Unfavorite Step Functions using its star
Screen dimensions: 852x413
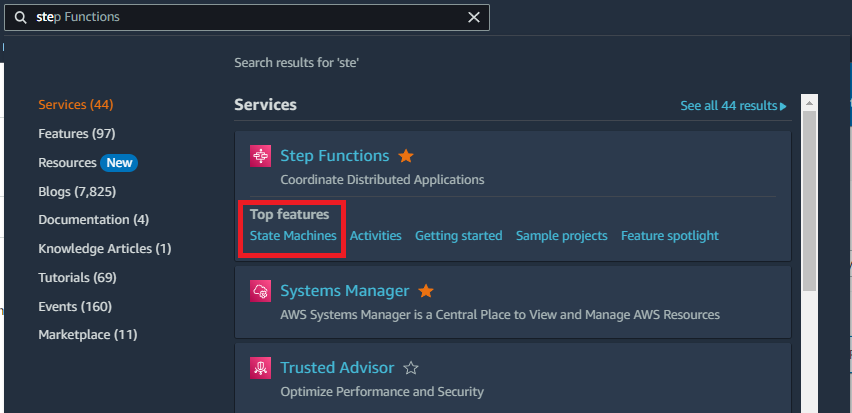click(406, 157)
